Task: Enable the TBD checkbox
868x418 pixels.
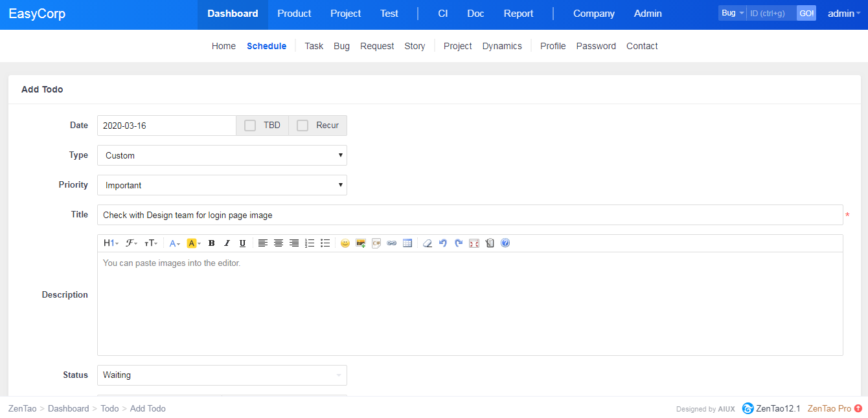Action: [250, 126]
